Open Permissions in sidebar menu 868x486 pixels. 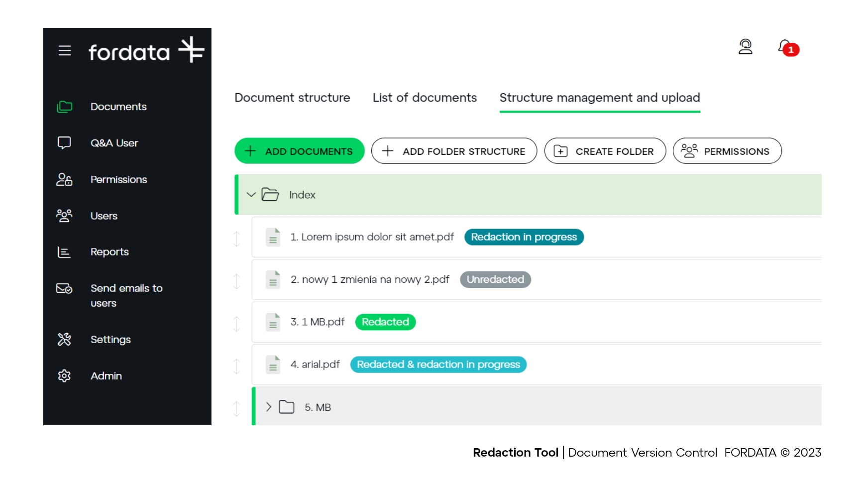118,179
